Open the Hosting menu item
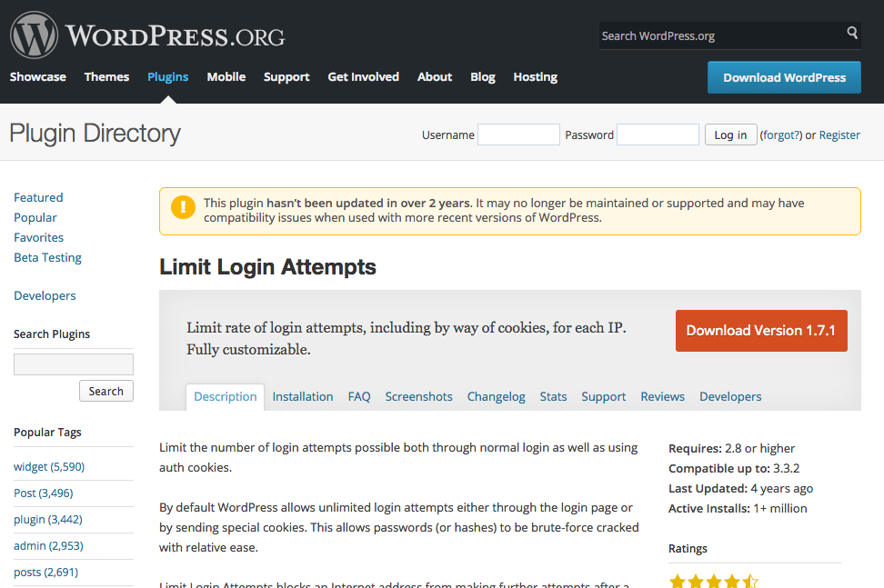Image resolution: width=884 pixels, height=588 pixels. [535, 76]
